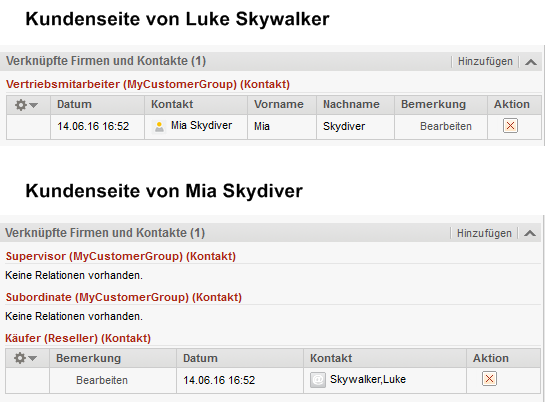Delete the Mia Skydiver relation with red X

click(510, 125)
